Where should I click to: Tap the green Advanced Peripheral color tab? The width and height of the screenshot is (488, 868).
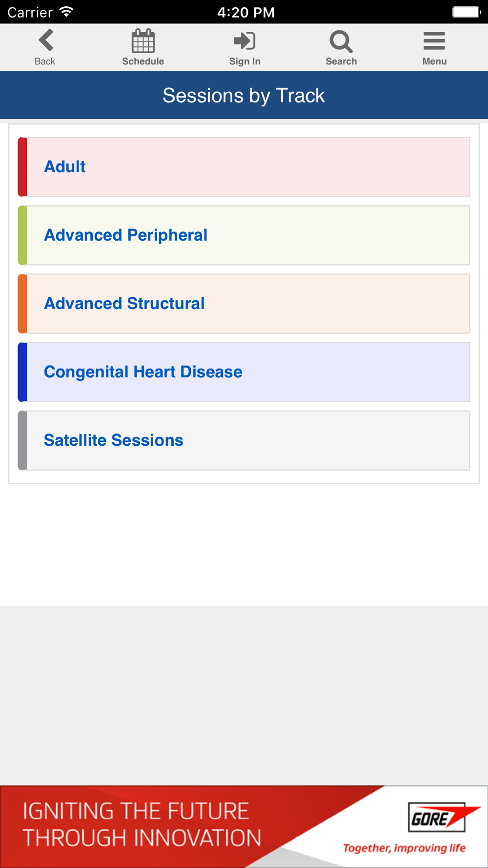(22, 235)
